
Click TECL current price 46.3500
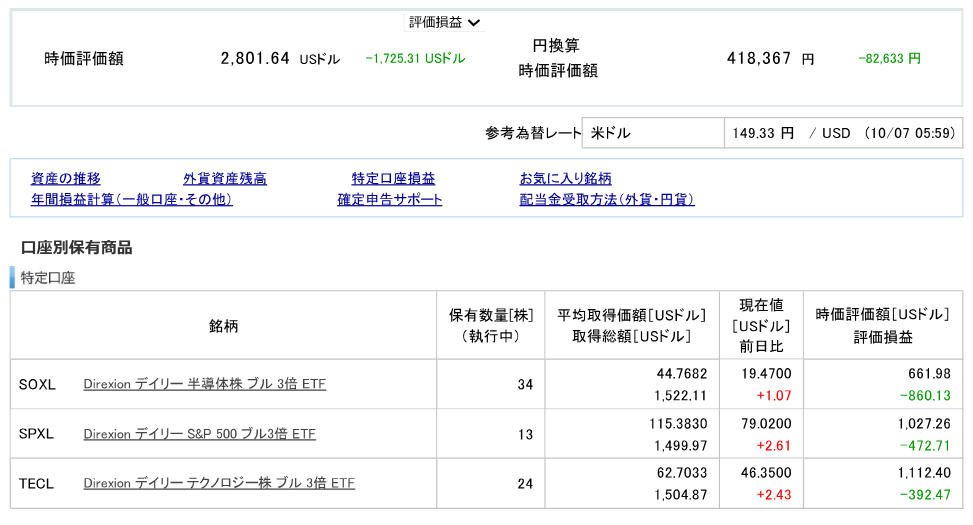766,473
